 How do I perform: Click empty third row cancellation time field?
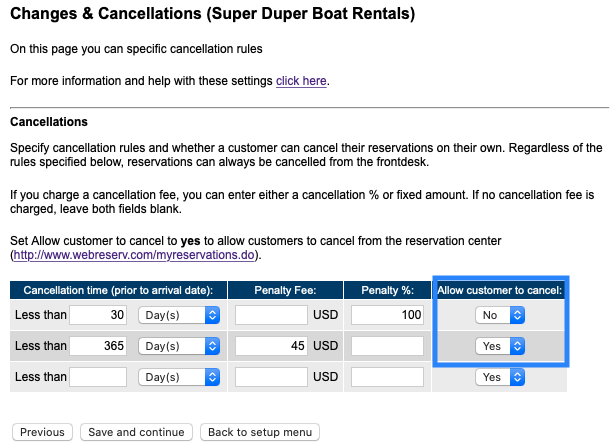(98, 377)
